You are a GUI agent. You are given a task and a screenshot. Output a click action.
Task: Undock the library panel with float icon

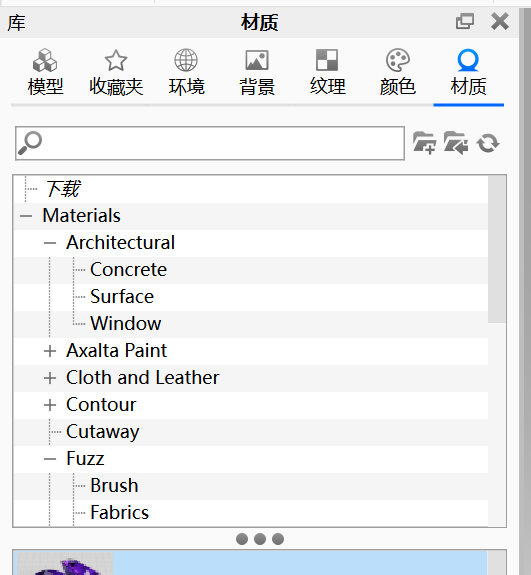[x=465, y=21]
